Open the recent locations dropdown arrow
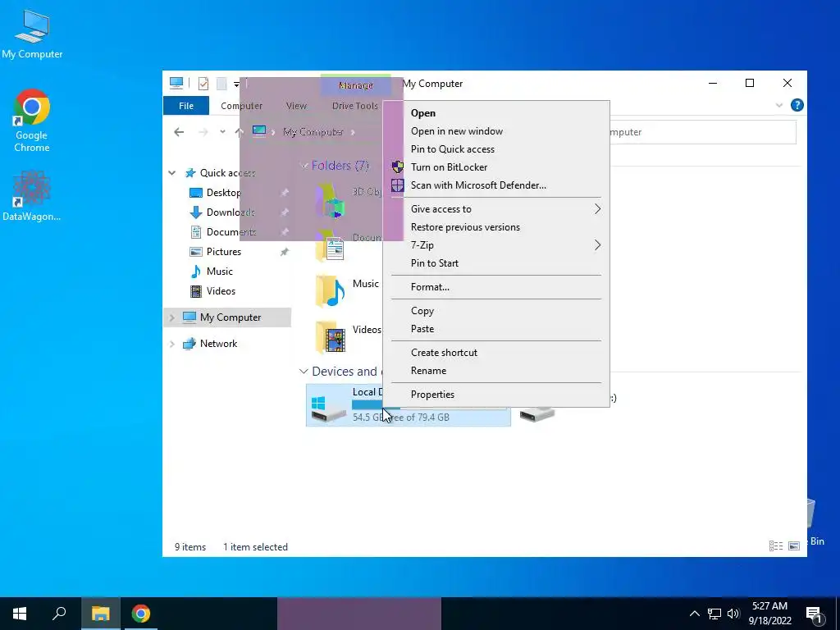 222,132
